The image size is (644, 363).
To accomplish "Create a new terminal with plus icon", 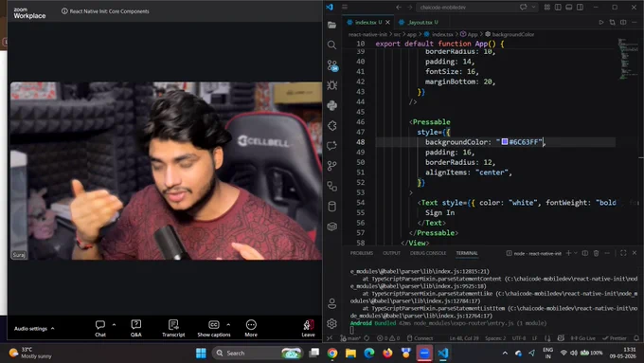I will click(x=568, y=253).
